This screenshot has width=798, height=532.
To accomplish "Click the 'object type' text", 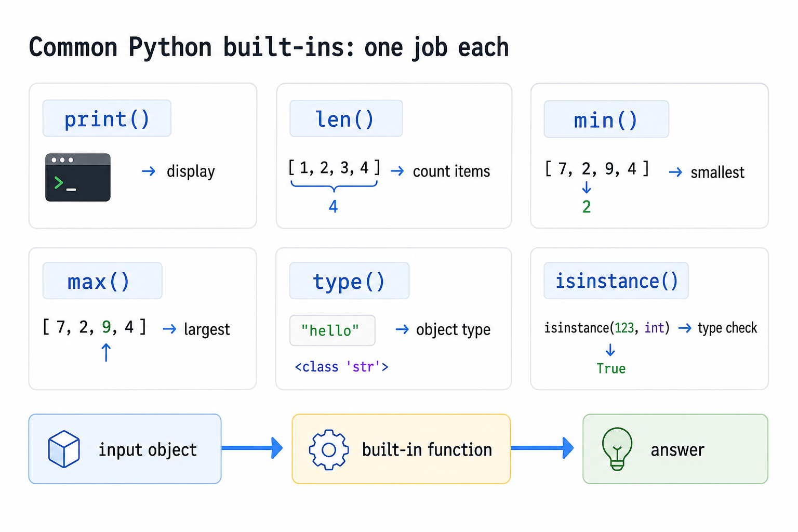I will point(453,329).
